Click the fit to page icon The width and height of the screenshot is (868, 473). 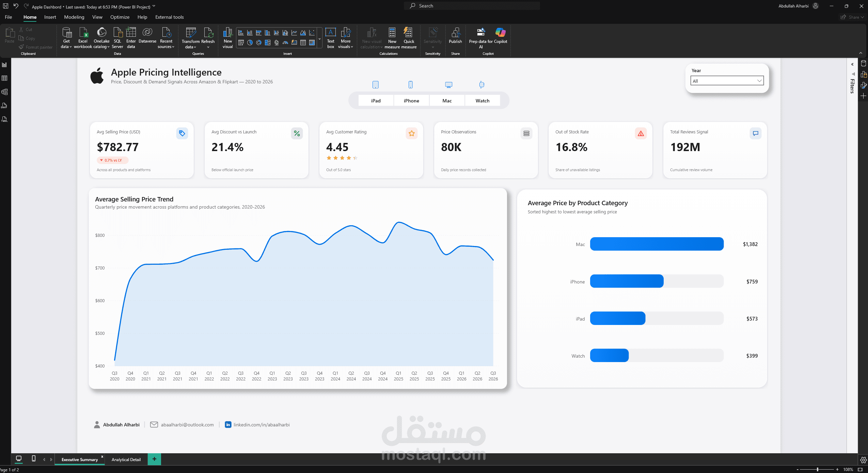[x=860, y=469]
